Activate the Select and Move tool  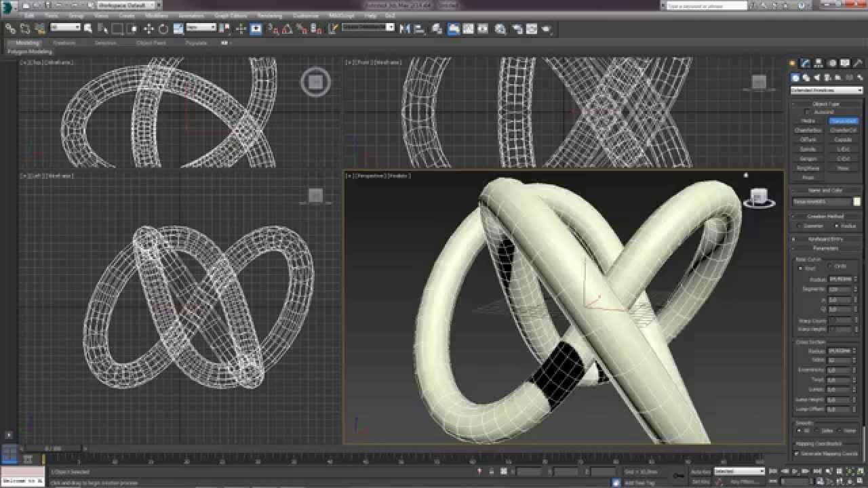pos(149,28)
